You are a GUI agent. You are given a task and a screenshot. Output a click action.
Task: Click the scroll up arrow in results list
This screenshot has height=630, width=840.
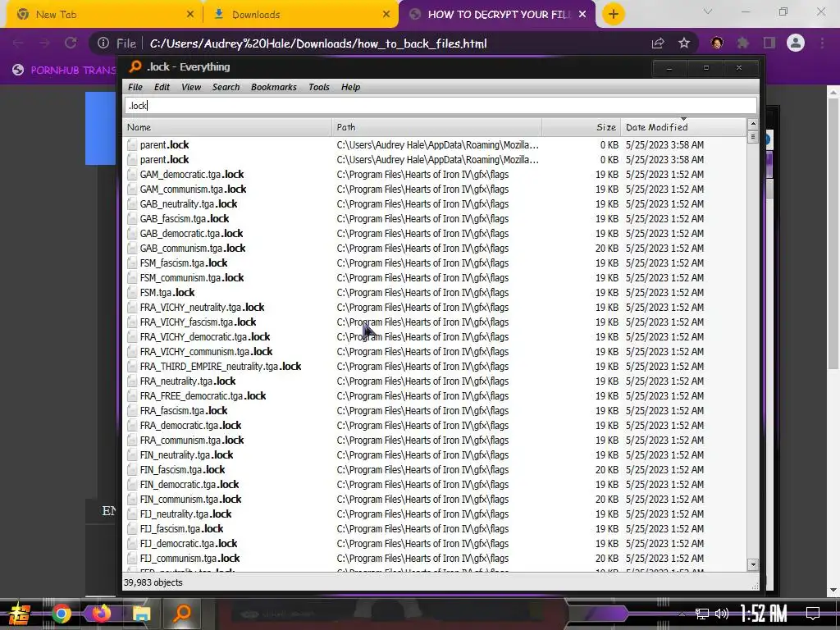(753, 125)
